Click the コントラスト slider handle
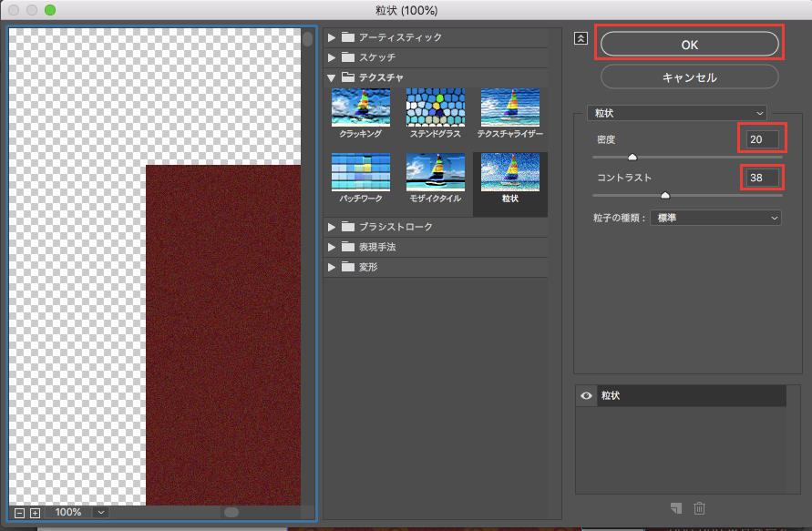The height and width of the screenshot is (531, 812). coord(664,195)
